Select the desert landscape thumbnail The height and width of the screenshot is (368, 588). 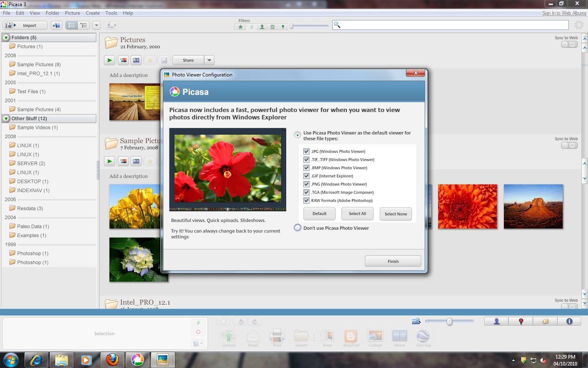(x=533, y=206)
